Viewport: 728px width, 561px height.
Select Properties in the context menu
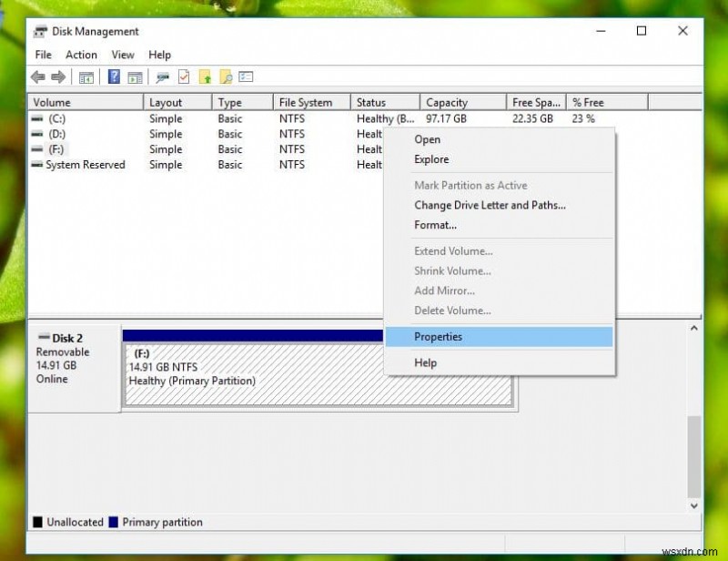pyautogui.click(x=439, y=337)
